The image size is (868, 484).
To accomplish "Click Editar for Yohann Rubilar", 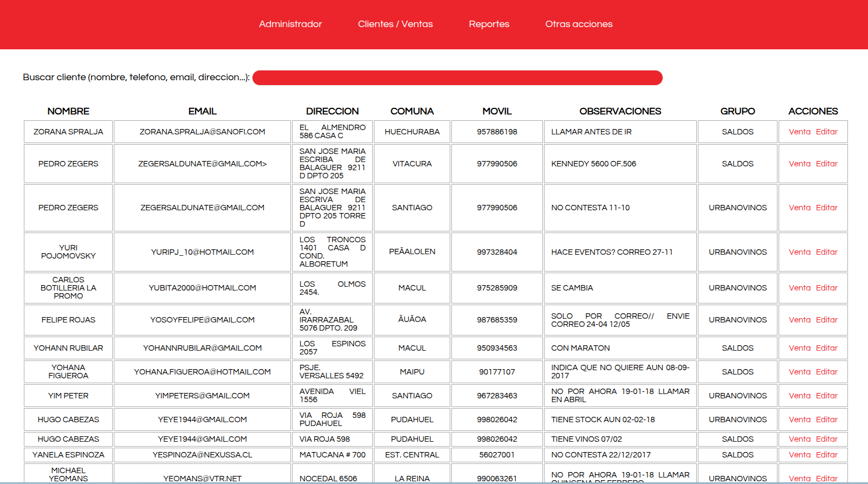I will tap(826, 348).
